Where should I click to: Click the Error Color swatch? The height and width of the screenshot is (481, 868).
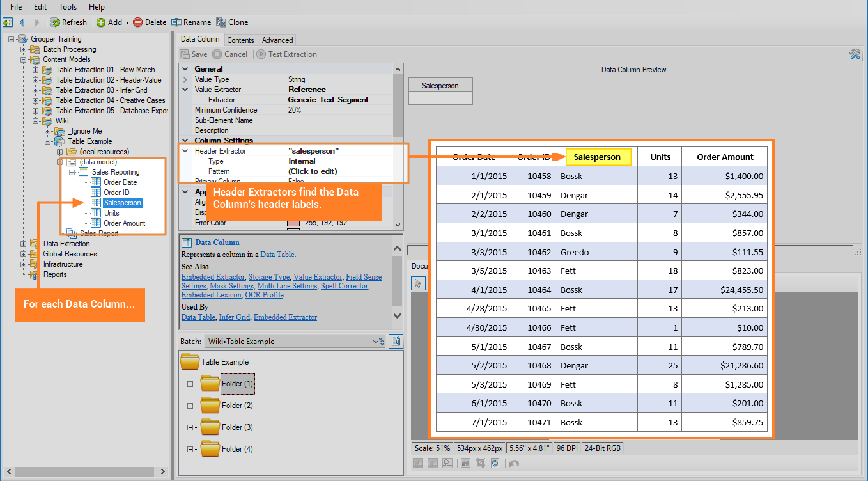coord(293,223)
